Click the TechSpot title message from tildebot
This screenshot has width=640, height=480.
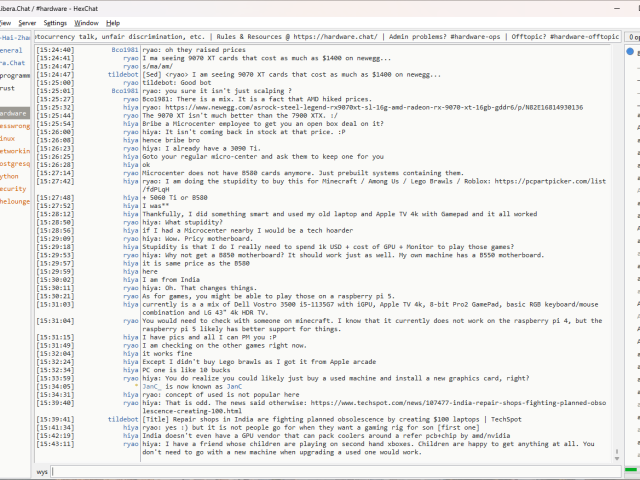click(331, 419)
